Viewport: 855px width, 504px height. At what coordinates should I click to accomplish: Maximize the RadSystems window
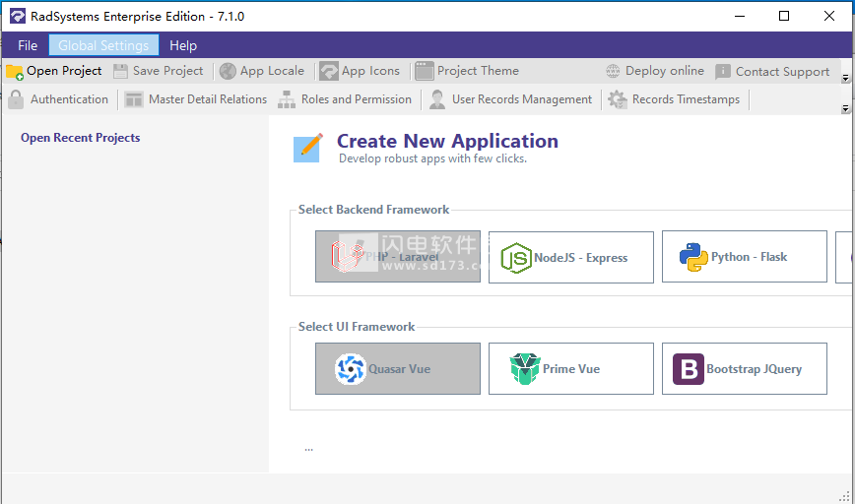(783, 16)
